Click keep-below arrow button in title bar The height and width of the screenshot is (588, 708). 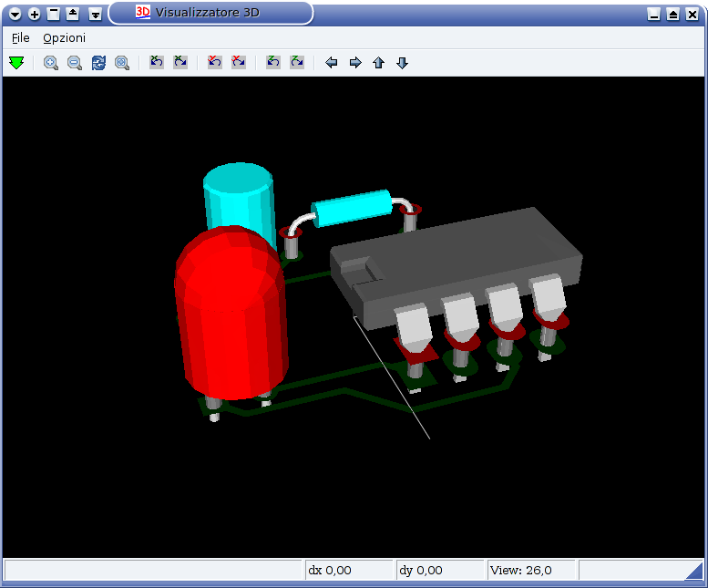point(96,14)
